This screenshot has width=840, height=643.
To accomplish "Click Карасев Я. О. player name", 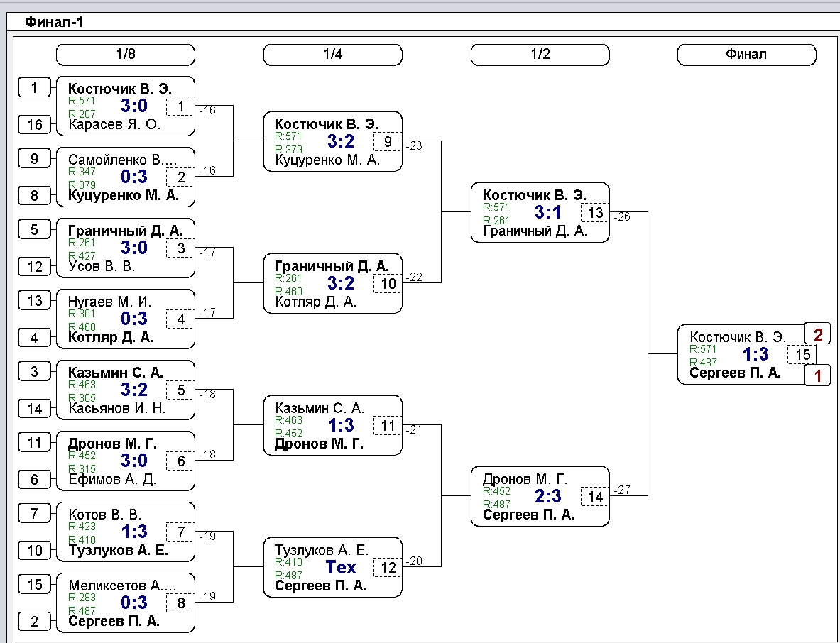I will (x=114, y=125).
